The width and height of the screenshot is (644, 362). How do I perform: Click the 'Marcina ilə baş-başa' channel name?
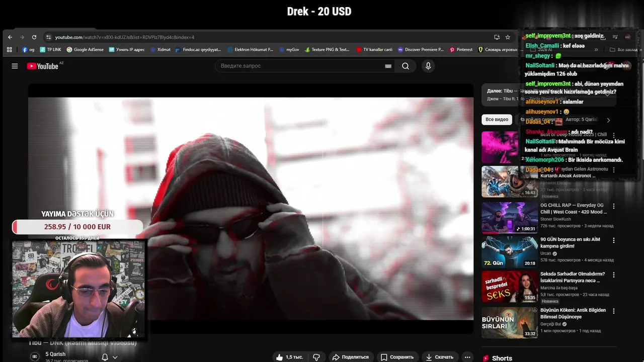pos(559,288)
